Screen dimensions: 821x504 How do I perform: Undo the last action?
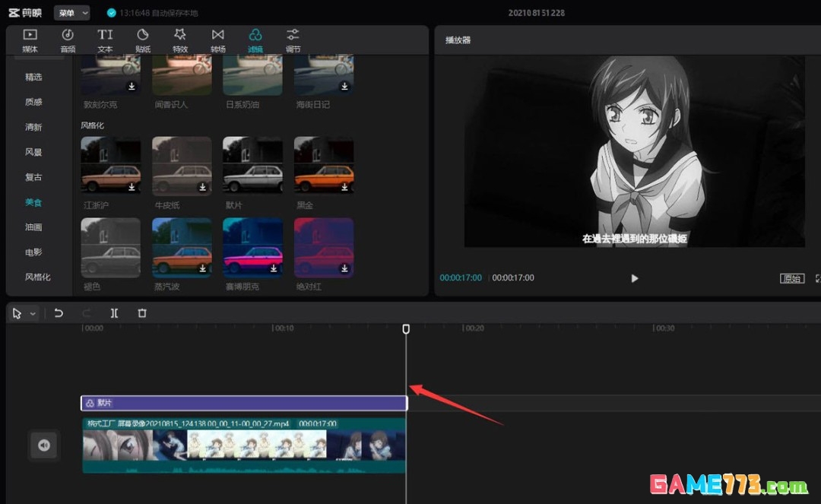pyautogui.click(x=59, y=313)
